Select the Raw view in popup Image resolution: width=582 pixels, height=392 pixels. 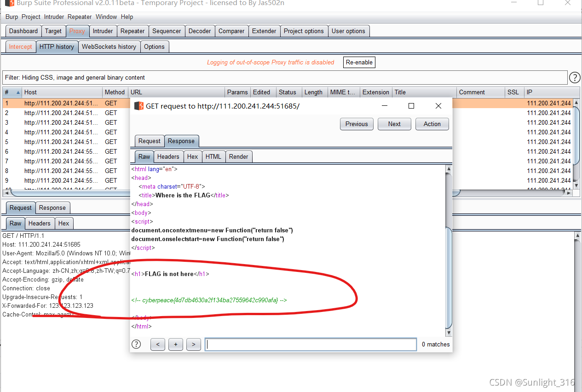[144, 156]
